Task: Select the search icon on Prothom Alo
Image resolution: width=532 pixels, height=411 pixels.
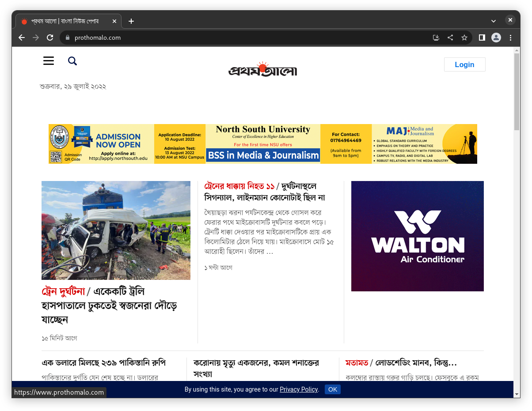Action: [72, 61]
